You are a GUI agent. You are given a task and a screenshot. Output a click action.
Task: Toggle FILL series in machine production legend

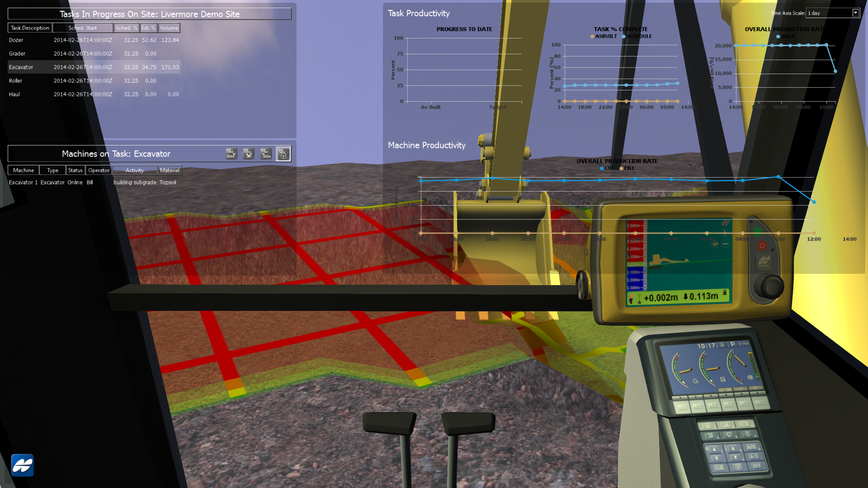(627, 168)
